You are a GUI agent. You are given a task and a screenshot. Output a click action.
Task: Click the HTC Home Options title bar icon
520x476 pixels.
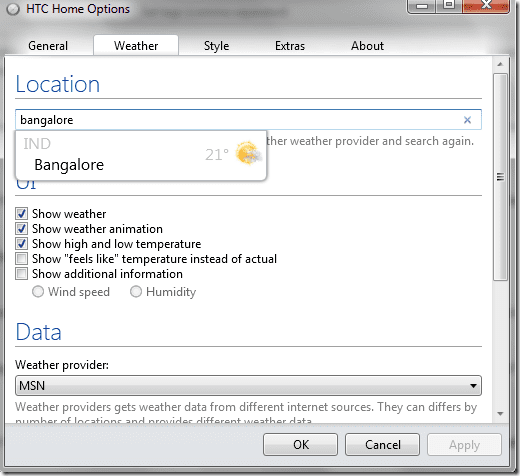pyautogui.click(x=13, y=9)
